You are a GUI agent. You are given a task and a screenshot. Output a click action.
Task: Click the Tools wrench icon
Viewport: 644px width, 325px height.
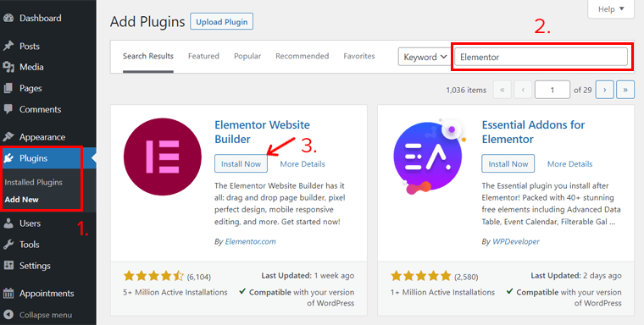[x=8, y=245]
